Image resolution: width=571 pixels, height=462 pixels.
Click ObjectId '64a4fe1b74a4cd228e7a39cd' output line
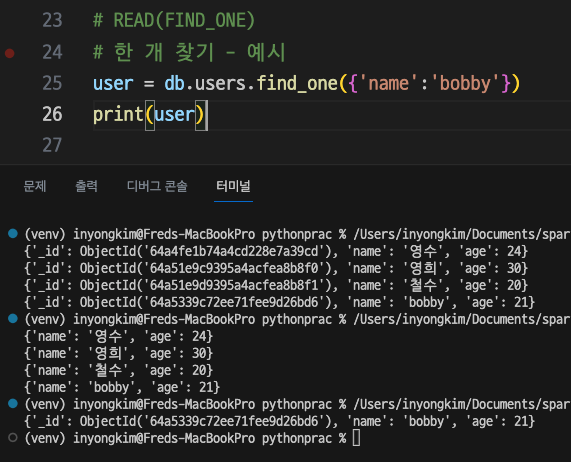tap(276, 251)
